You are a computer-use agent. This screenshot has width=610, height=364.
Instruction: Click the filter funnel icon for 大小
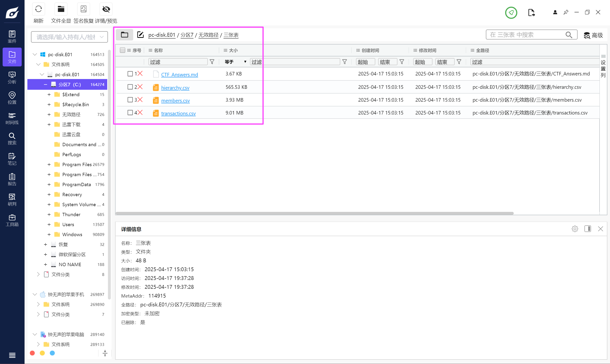pyautogui.click(x=344, y=62)
